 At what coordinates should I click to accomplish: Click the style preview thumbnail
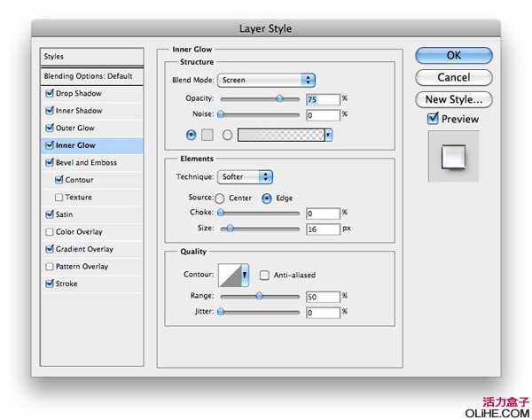(453, 156)
